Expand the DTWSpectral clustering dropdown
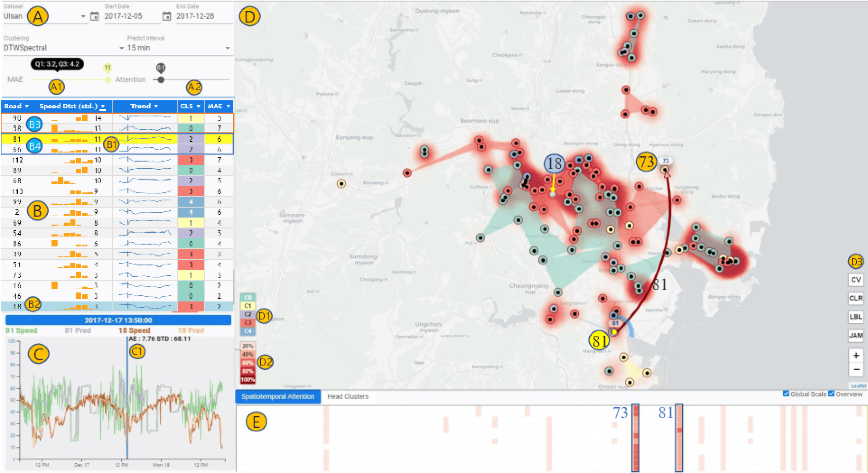This screenshot has height=473, width=868. pyautogui.click(x=122, y=48)
